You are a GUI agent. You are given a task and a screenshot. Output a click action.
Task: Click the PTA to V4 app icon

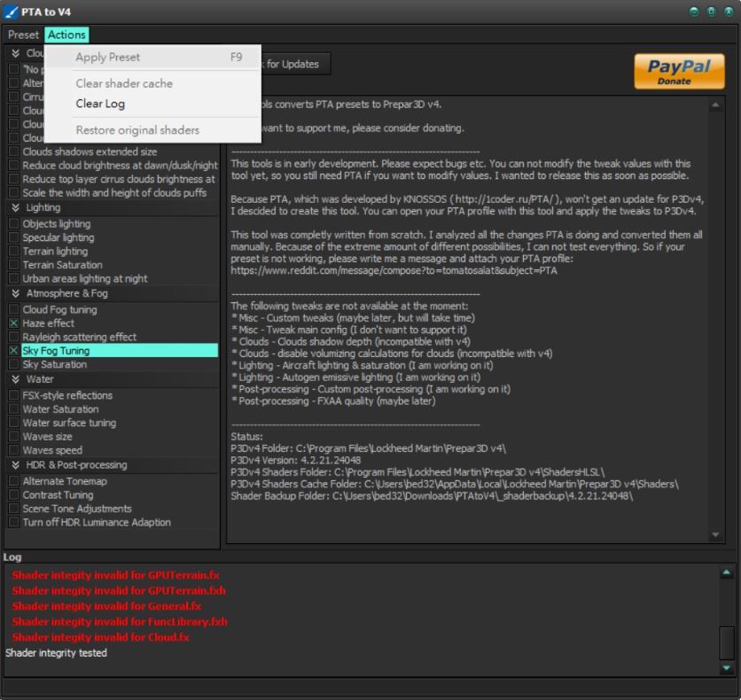12,12
